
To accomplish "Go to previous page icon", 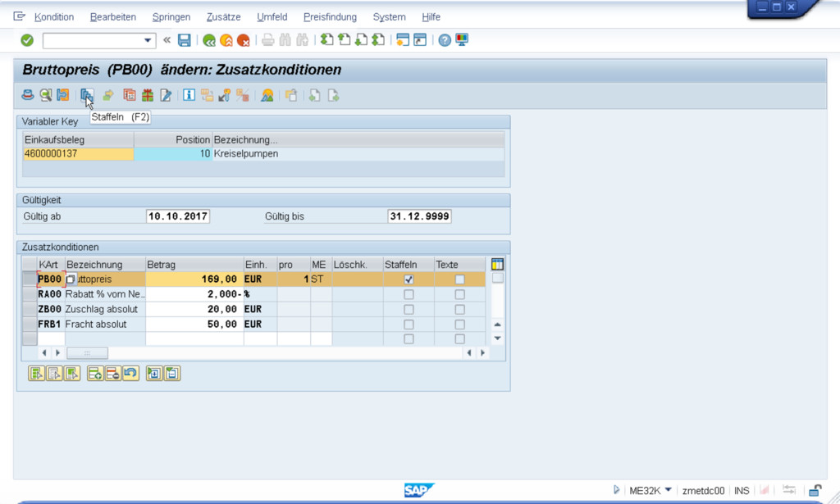I will (344, 39).
